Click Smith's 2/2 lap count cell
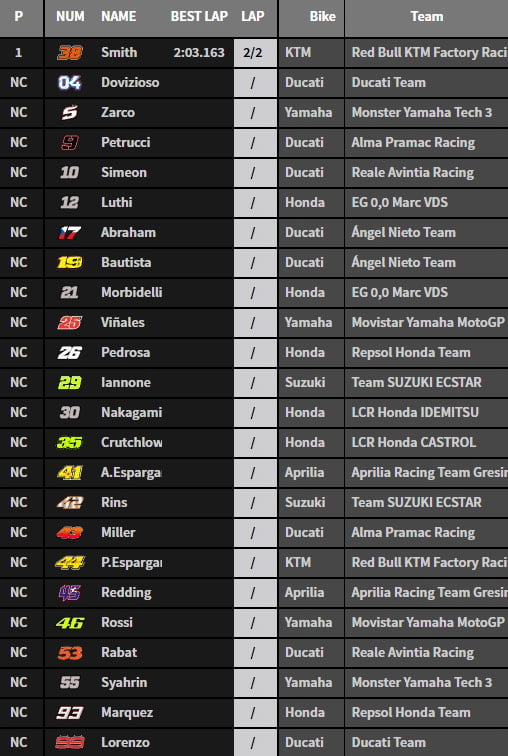 coord(255,53)
